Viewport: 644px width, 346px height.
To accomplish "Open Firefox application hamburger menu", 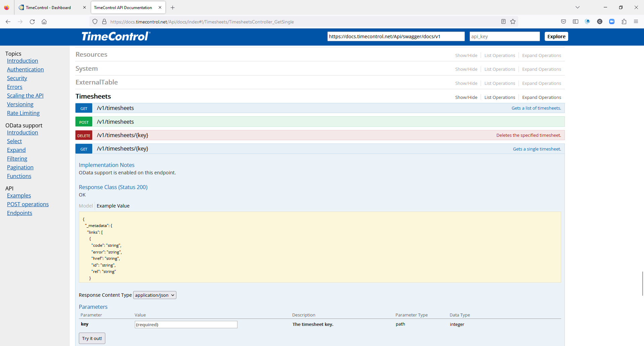I will (x=636, y=22).
